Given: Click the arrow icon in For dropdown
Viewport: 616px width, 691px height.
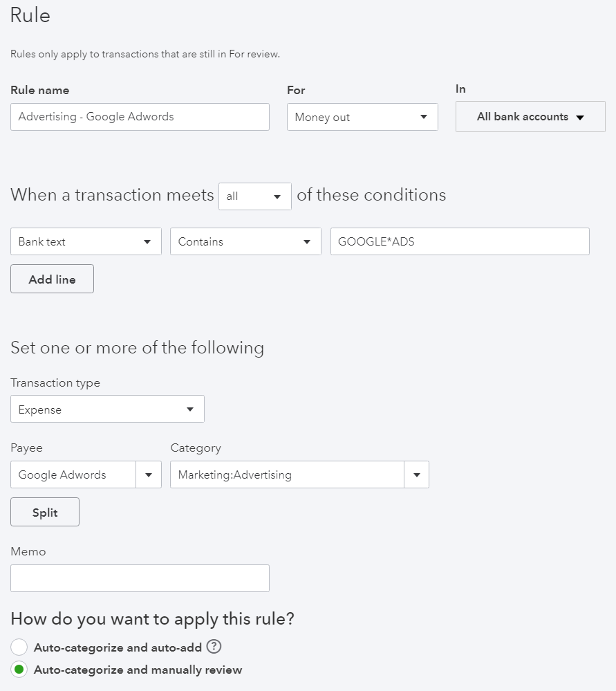Looking at the screenshot, I should pos(423,117).
